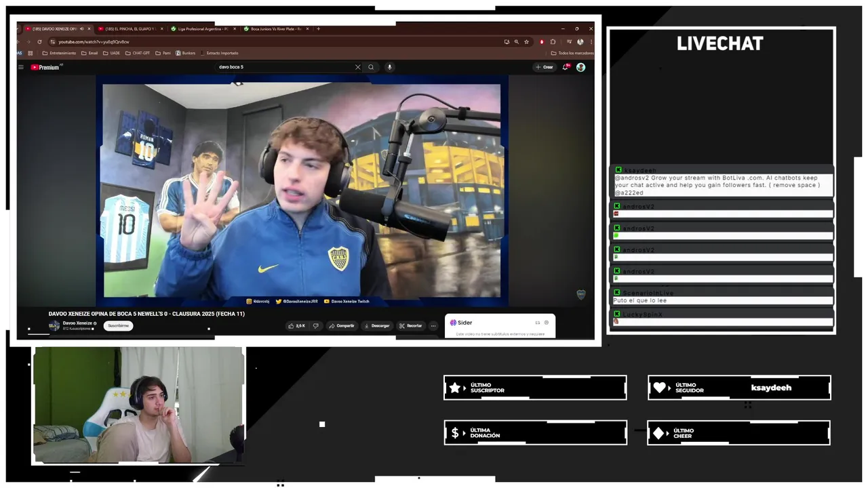Open the CHAT-GPT bookmarks folder
The width and height of the screenshot is (868, 488).
tap(138, 53)
